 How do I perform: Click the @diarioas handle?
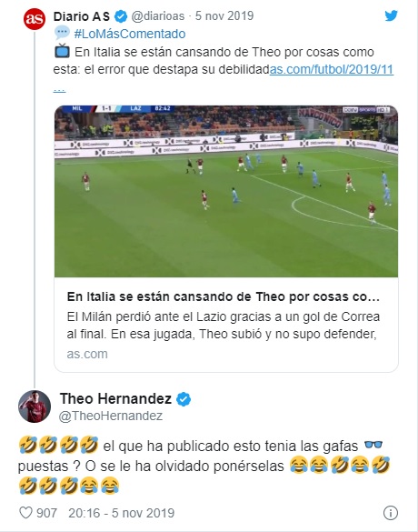[x=158, y=16]
